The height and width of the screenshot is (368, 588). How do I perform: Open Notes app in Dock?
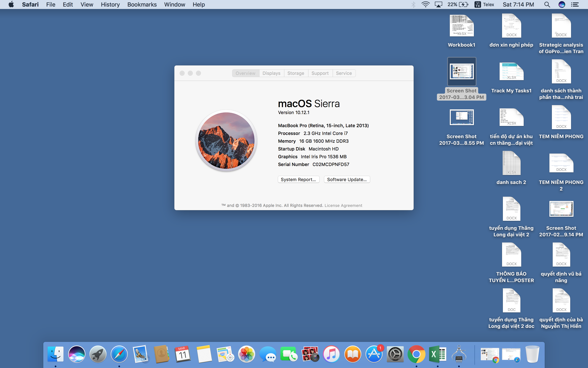point(204,354)
